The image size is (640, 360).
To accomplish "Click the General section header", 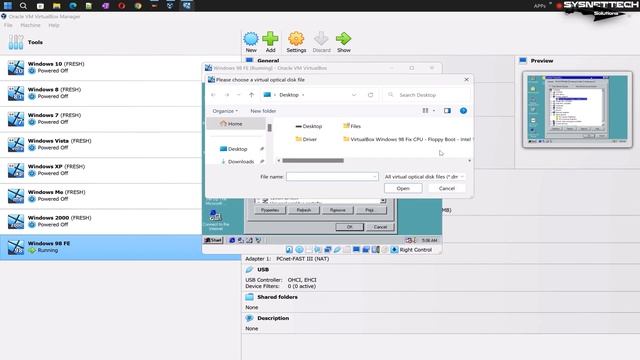I will (268, 60).
